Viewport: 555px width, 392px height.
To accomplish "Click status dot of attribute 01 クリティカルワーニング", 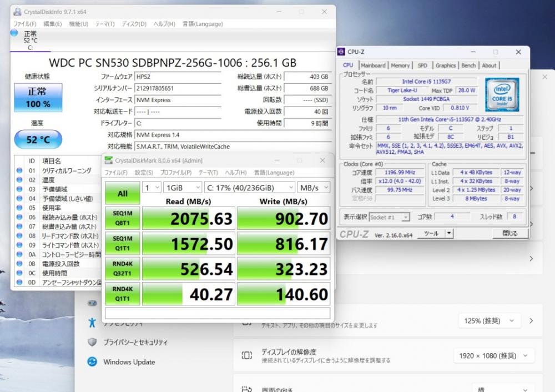I will click(20, 170).
